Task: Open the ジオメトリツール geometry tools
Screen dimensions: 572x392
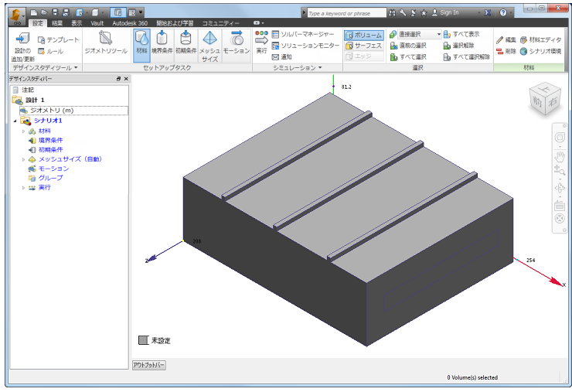Action: [x=106, y=43]
